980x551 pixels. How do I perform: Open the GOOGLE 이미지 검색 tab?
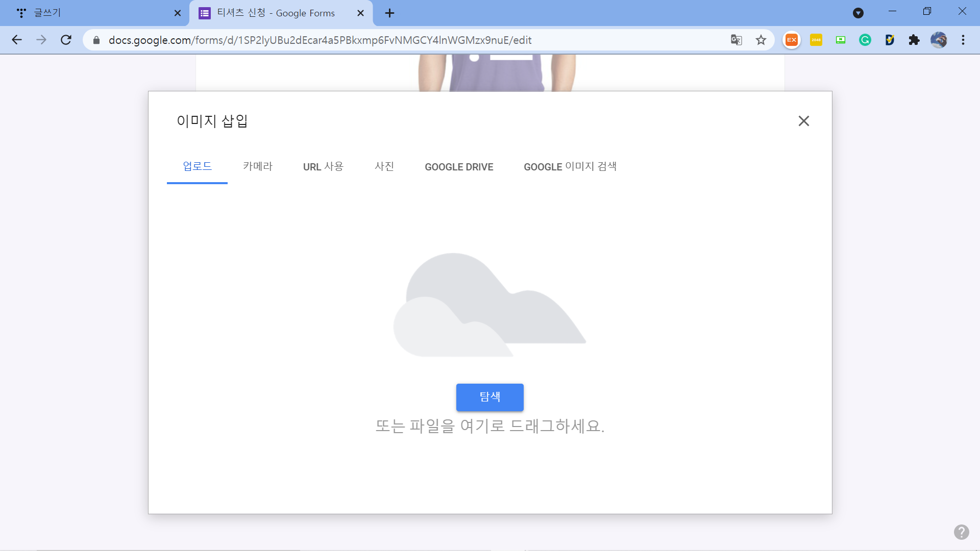[x=570, y=167]
